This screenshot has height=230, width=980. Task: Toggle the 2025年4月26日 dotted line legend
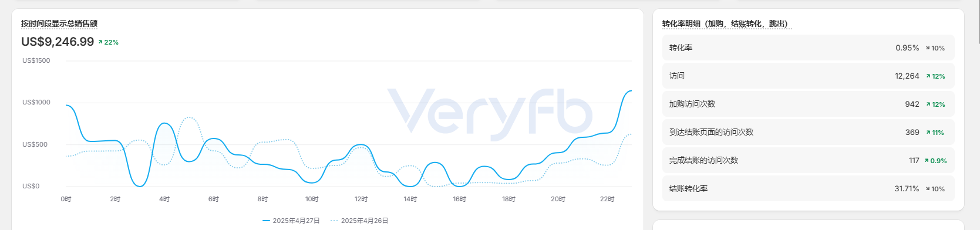[359, 221]
